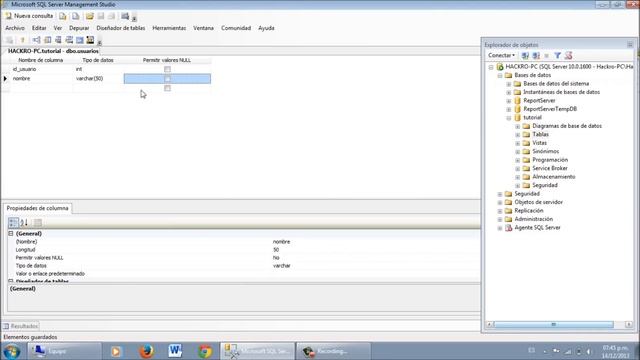Click the save all toolbar icon
This screenshot has height=360, width=640.
(111, 16)
